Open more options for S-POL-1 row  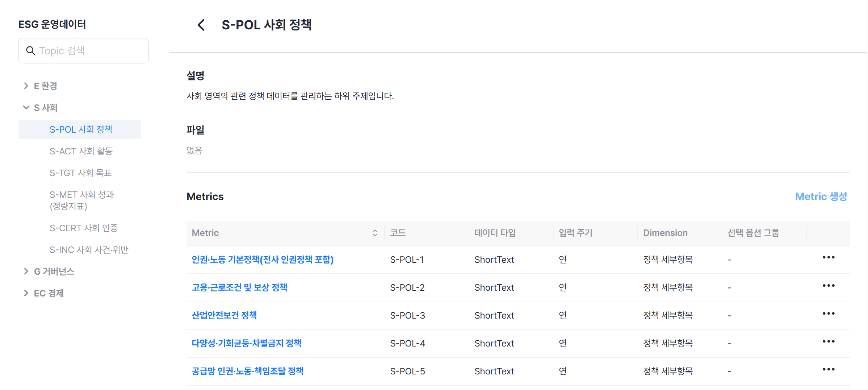828,258
